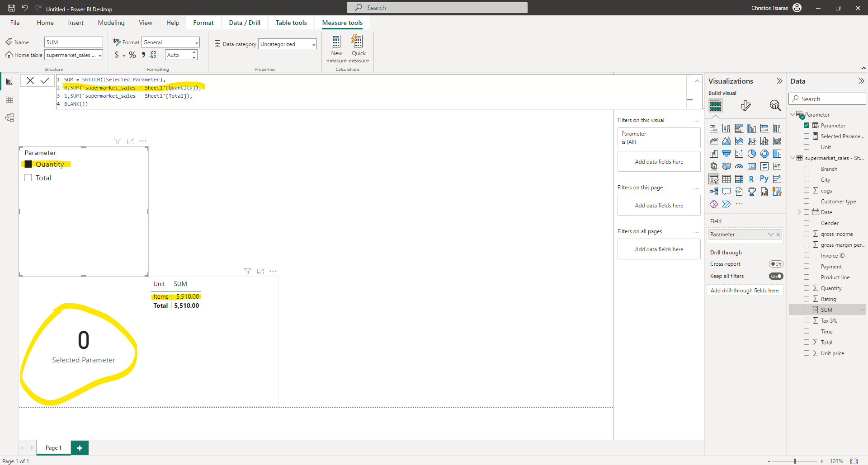Apply percentage formatting to the measure
868x465 pixels.
tap(132, 55)
